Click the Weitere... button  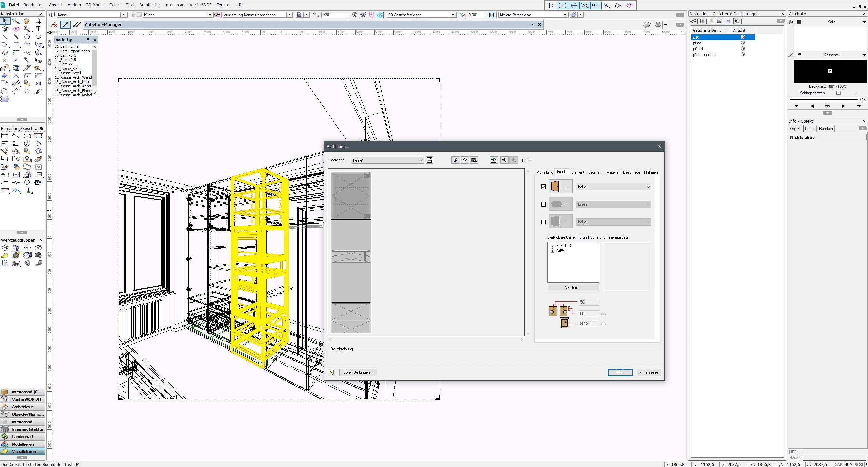pyautogui.click(x=573, y=288)
